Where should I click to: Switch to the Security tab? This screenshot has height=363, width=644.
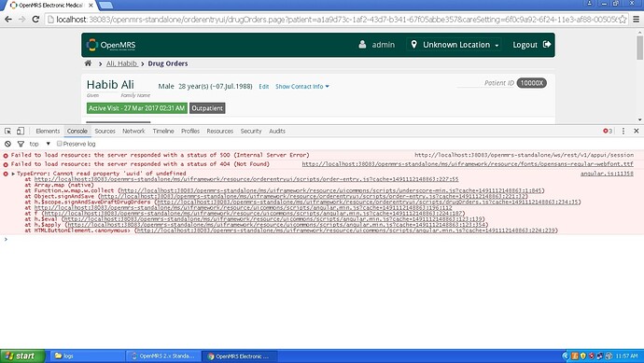[251, 131]
